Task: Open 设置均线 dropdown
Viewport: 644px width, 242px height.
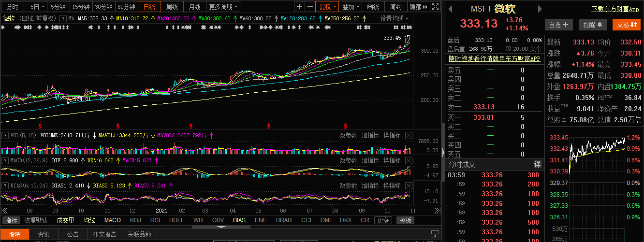Action: click(x=394, y=18)
